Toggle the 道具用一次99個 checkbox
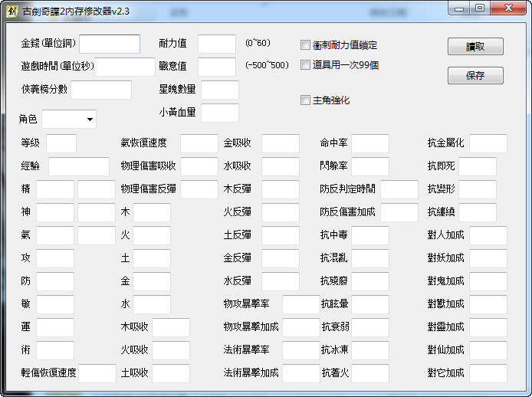This screenshot has width=532, height=397. [306, 65]
